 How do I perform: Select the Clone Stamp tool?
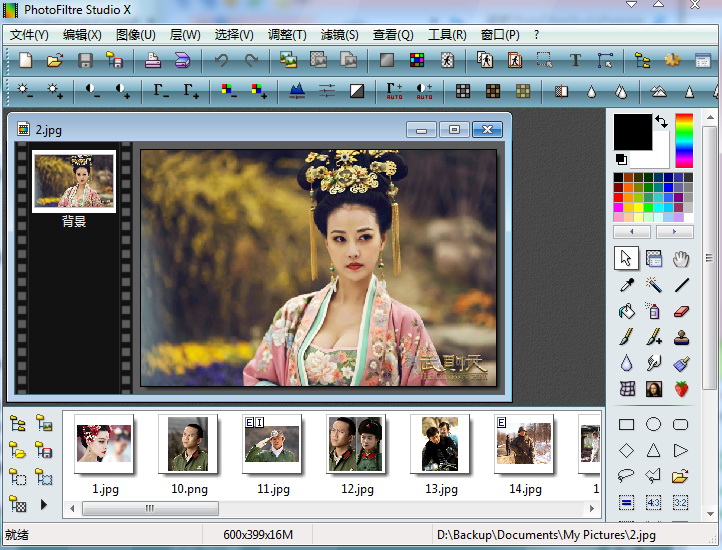point(681,337)
